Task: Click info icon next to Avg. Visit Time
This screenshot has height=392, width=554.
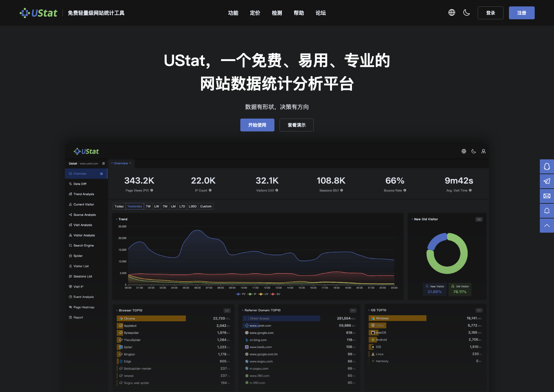Action: click(x=470, y=190)
